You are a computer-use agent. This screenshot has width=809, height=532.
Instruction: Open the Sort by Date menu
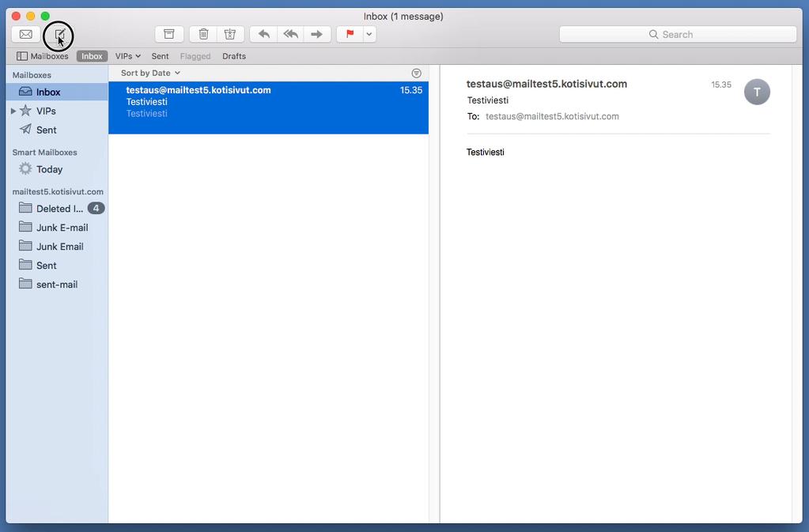[x=150, y=74]
